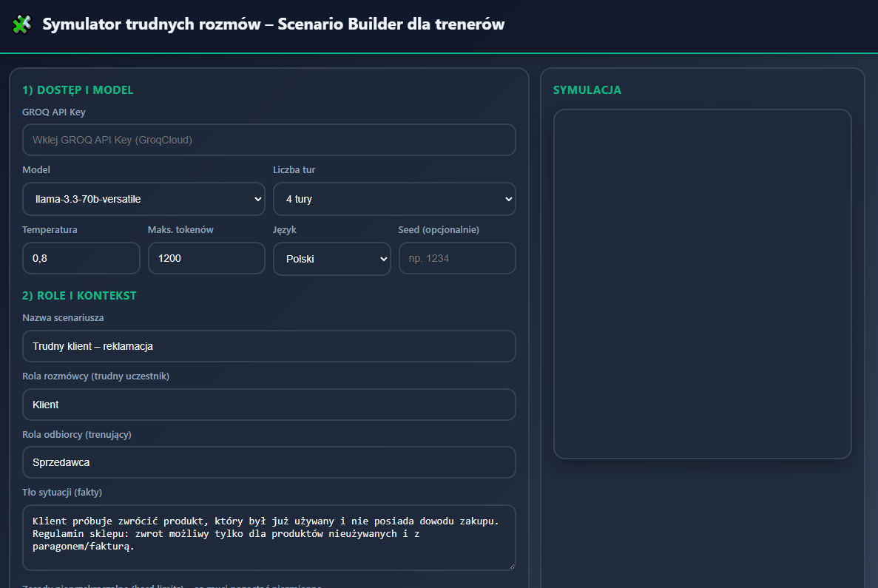Click inside the Tło sytuacji textarea

click(x=269, y=533)
